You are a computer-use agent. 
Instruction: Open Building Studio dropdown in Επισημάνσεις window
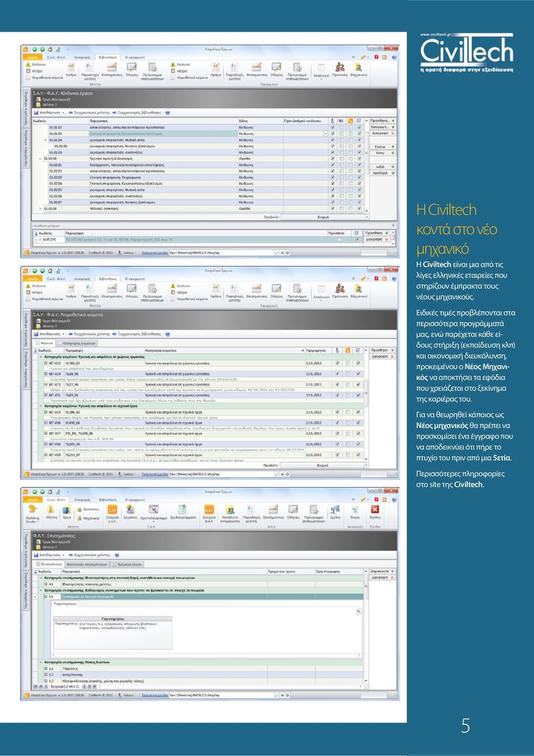click(32, 514)
